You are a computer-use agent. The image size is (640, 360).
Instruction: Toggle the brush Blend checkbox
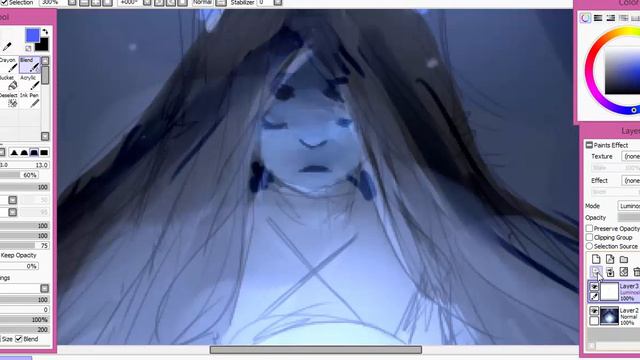click(x=19, y=339)
